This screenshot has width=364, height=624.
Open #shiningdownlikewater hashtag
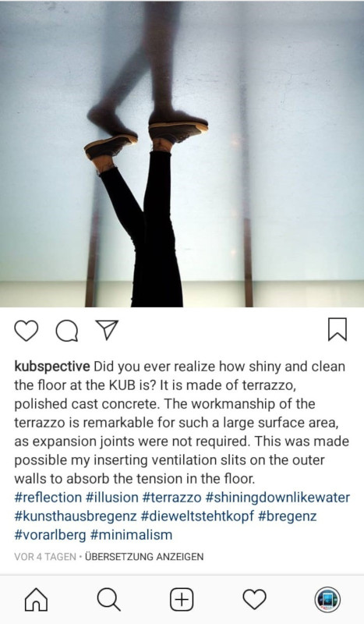[277, 498]
